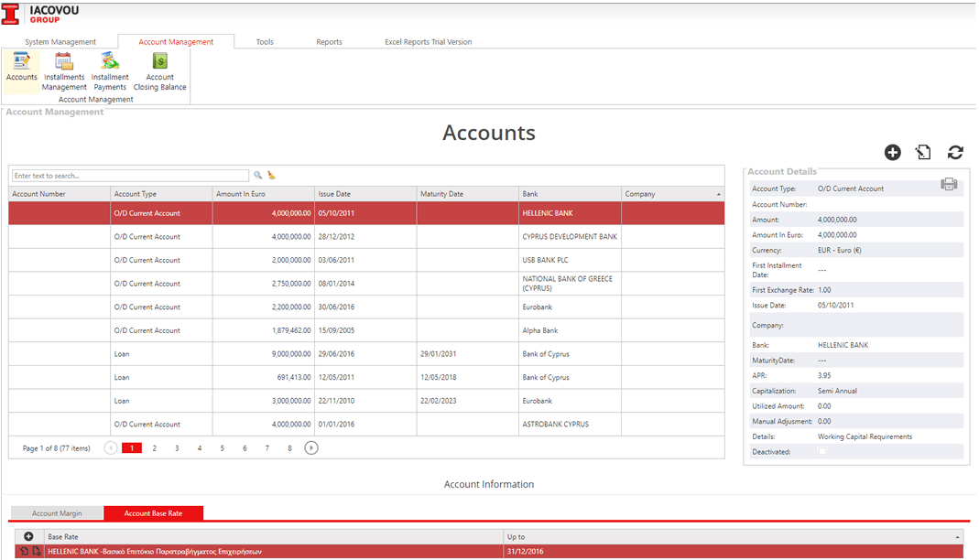The width and height of the screenshot is (979, 560).
Task: Select the Bank of Cyprus 9,000,000.00 loan row
Action: tap(366, 354)
